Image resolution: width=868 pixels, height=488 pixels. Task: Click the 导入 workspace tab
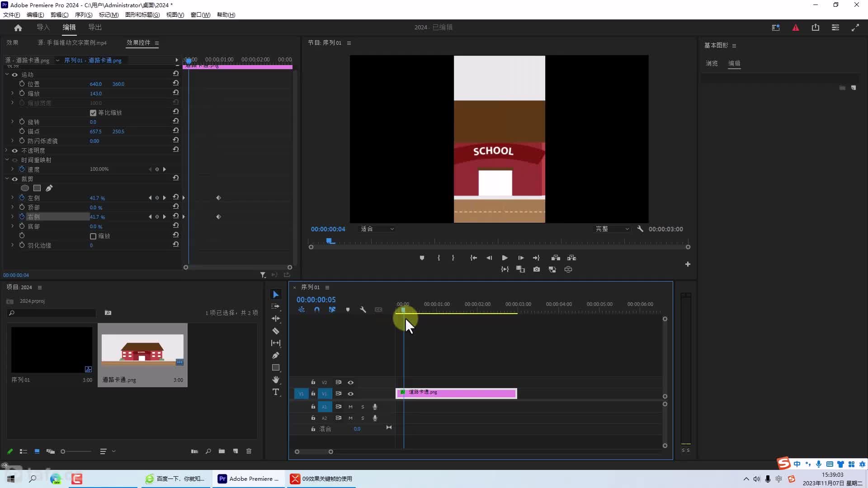(43, 27)
